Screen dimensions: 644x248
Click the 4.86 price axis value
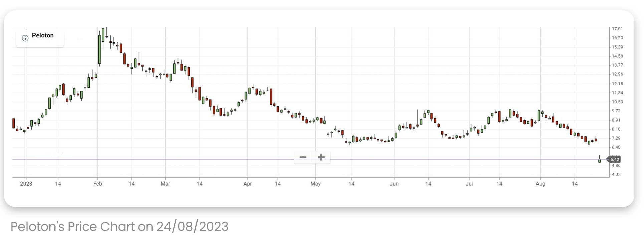[x=616, y=165]
